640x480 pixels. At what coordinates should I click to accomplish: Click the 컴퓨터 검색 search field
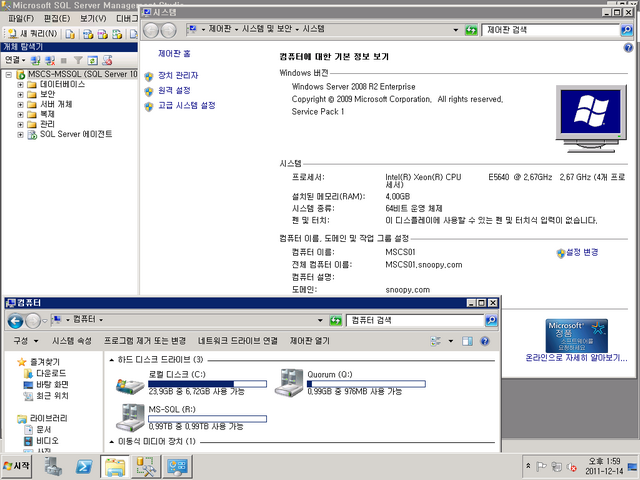(x=415, y=320)
